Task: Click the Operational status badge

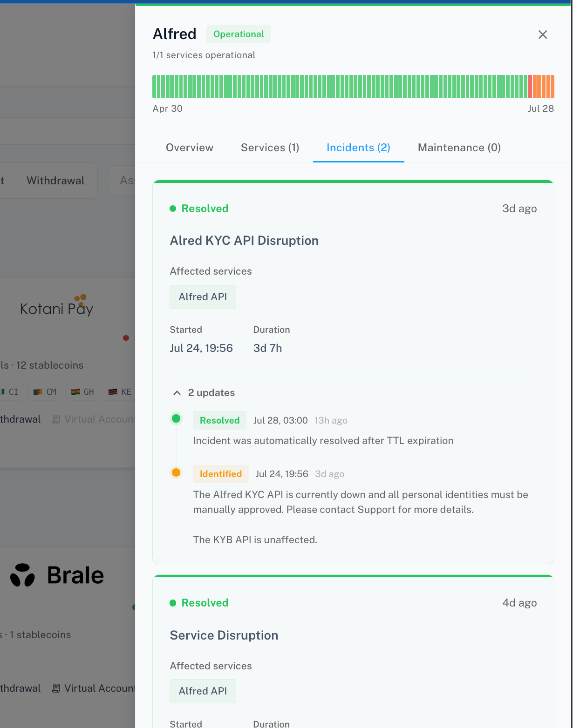Action: tap(239, 34)
